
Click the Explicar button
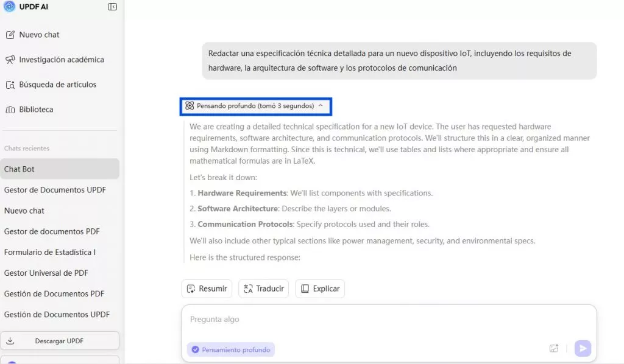coord(320,289)
